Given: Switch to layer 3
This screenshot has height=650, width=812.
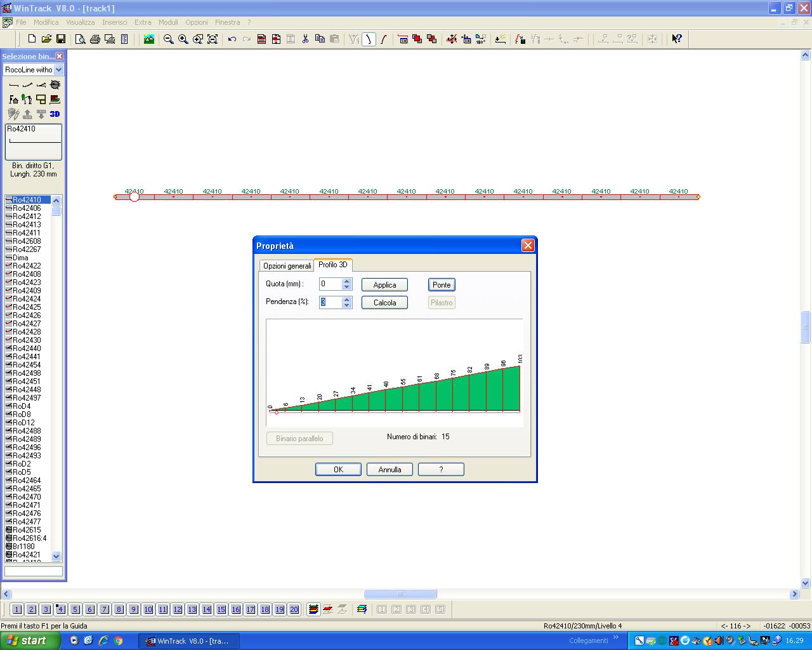Looking at the screenshot, I should click(46, 609).
